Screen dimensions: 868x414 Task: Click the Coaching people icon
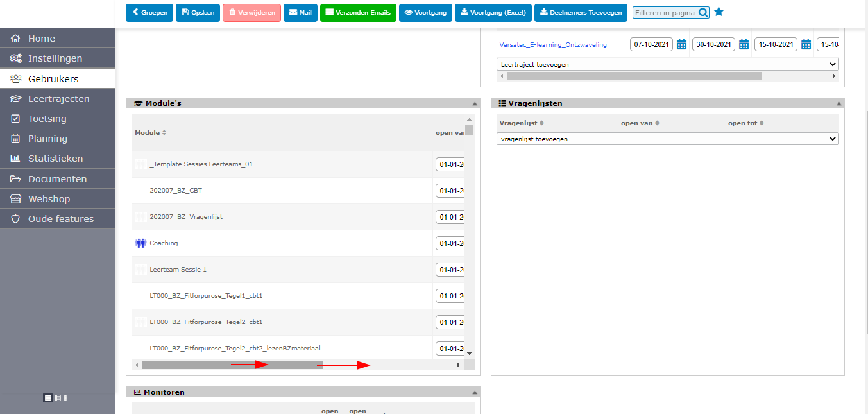point(141,243)
